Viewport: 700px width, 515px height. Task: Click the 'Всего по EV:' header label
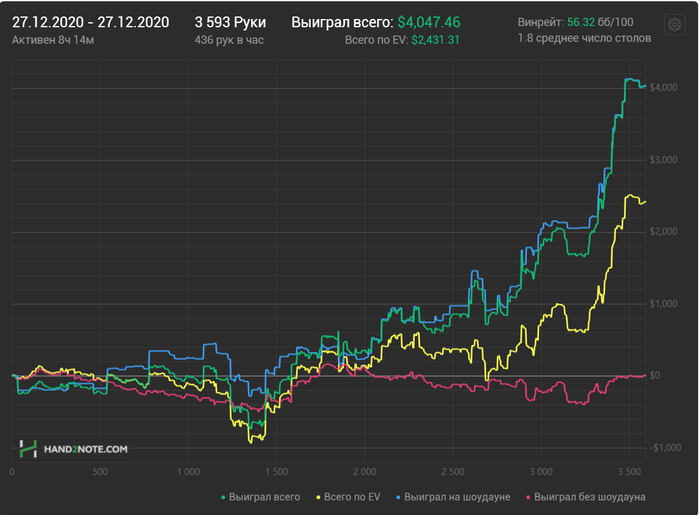point(377,40)
